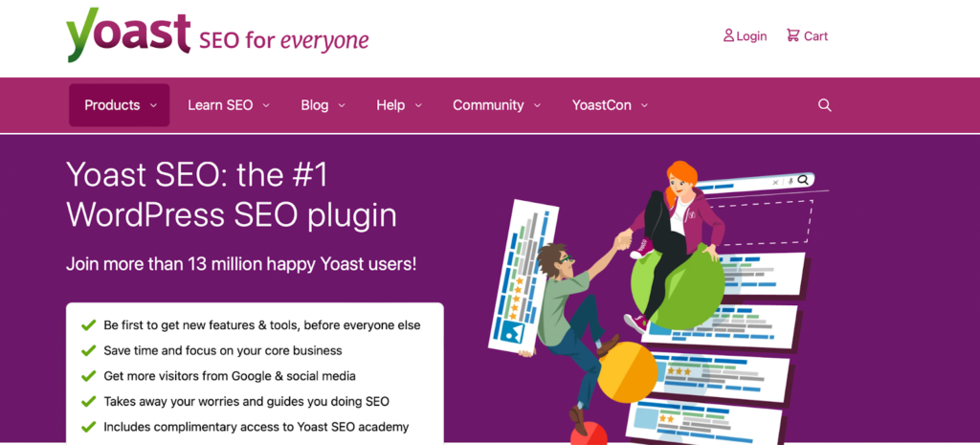
Task: Click checkmark next to "Get more visitors"
Action: point(89,376)
